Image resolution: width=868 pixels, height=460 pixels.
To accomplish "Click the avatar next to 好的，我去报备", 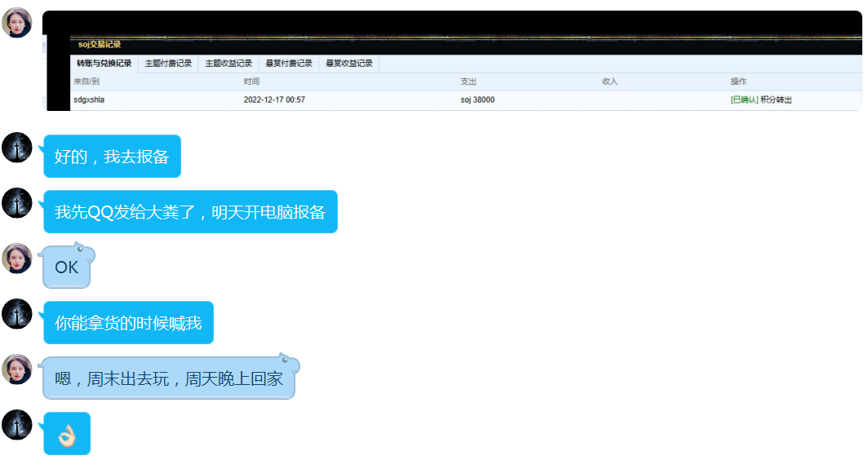I will point(17,148).
